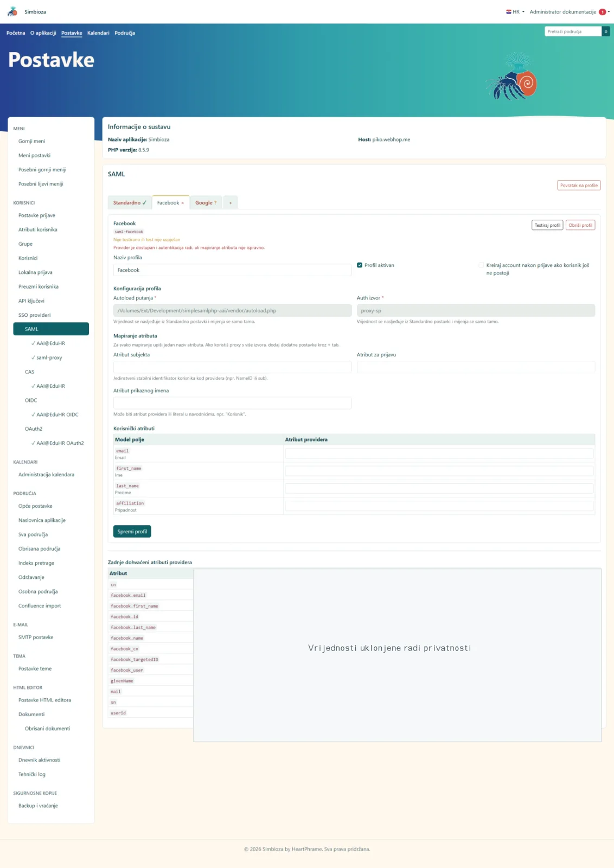
Task: Click the Atribut prikaznog imena field
Action: click(232, 403)
